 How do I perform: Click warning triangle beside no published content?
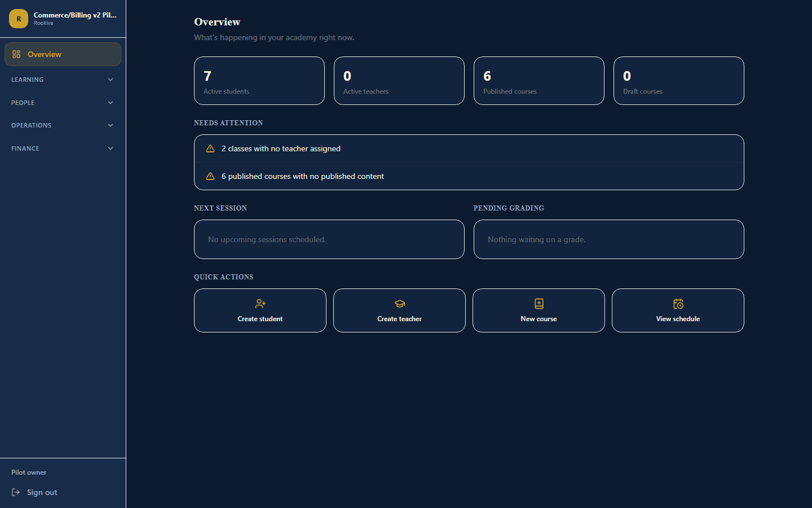coord(210,176)
